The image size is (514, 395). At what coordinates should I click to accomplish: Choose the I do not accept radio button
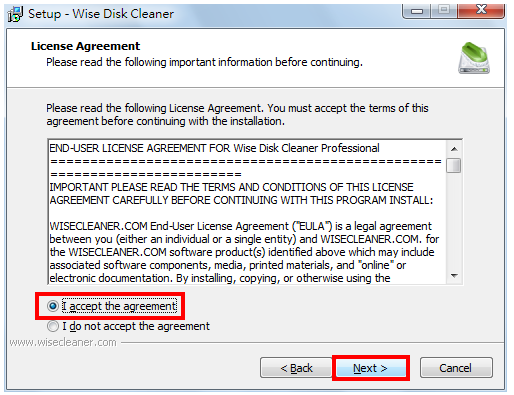click(53, 326)
